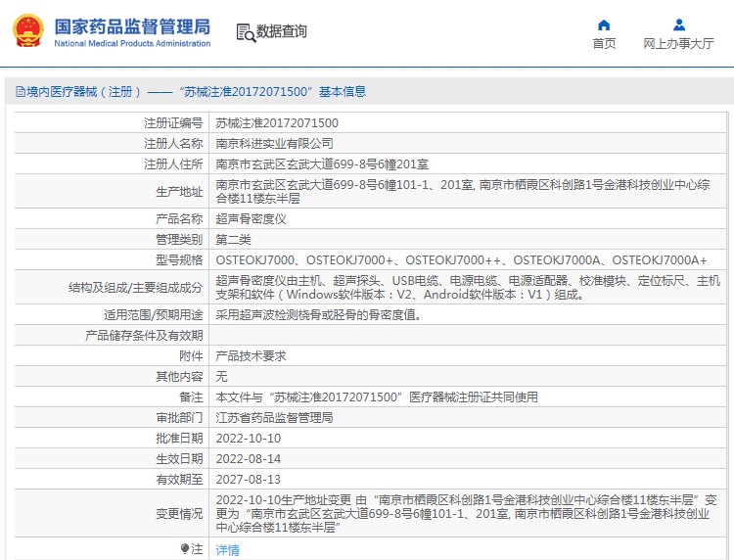Click the 首页 home icon
The width and height of the screenshot is (734, 560).
604,24
